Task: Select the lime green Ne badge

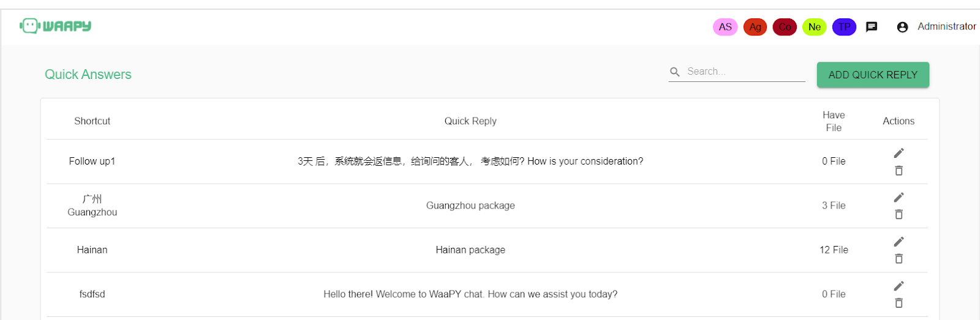Action: [x=815, y=27]
